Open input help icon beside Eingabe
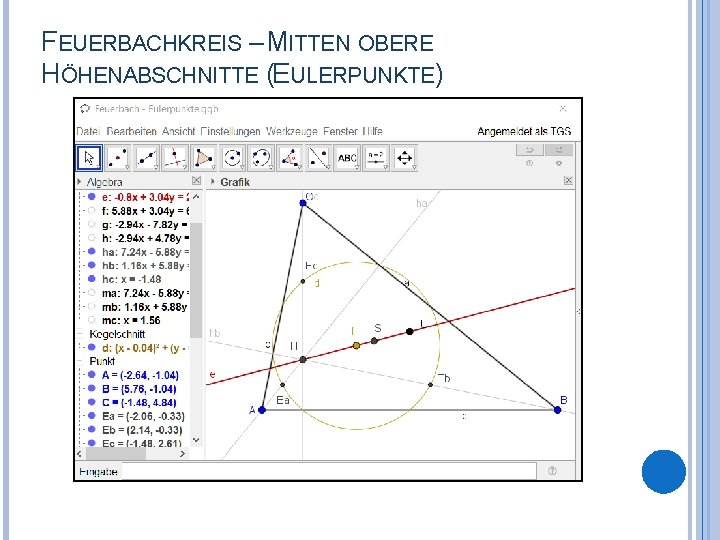720x540 pixels. [552, 471]
